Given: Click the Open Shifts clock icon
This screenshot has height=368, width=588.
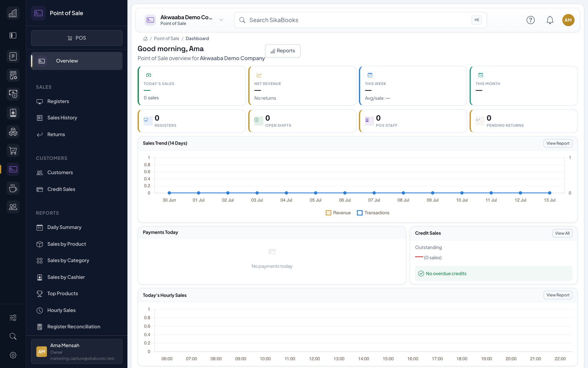Looking at the screenshot, I should click(x=257, y=120).
